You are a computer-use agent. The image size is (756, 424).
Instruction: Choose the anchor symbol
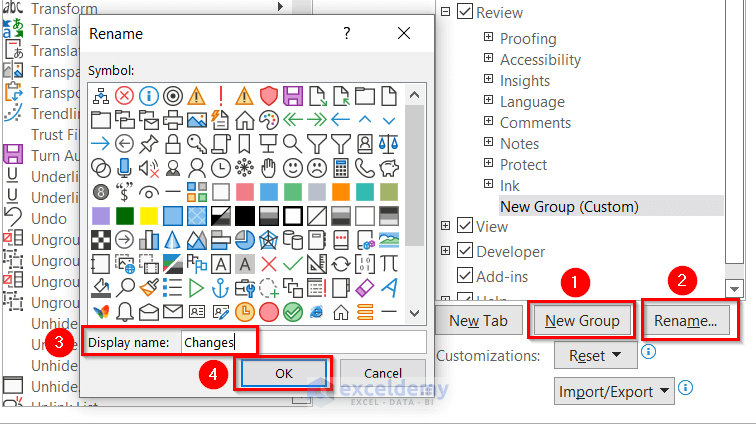221,288
